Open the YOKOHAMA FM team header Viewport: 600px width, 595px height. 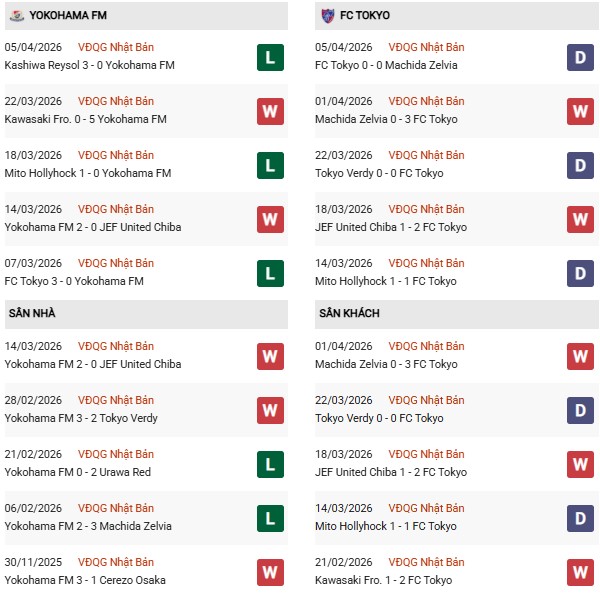(x=65, y=16)
